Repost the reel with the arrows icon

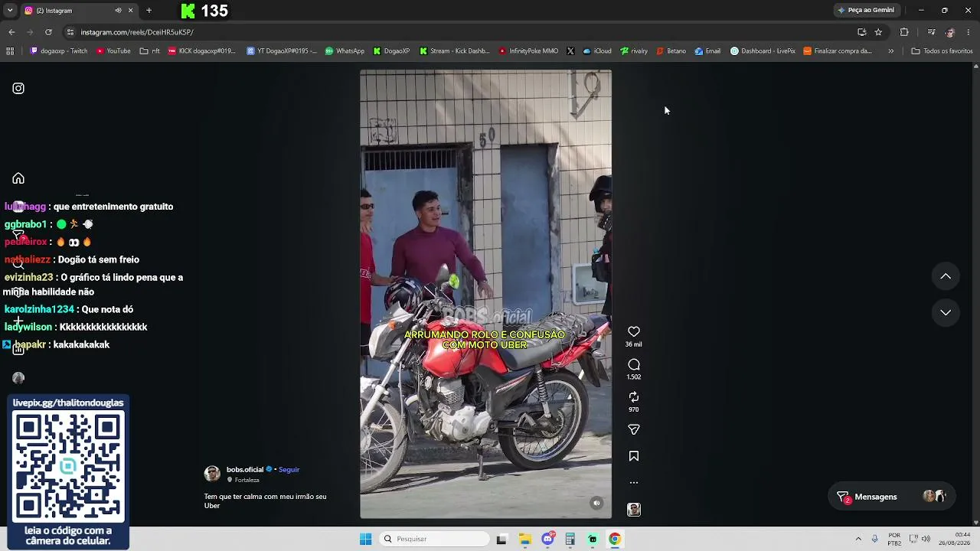tap(634, 397)
